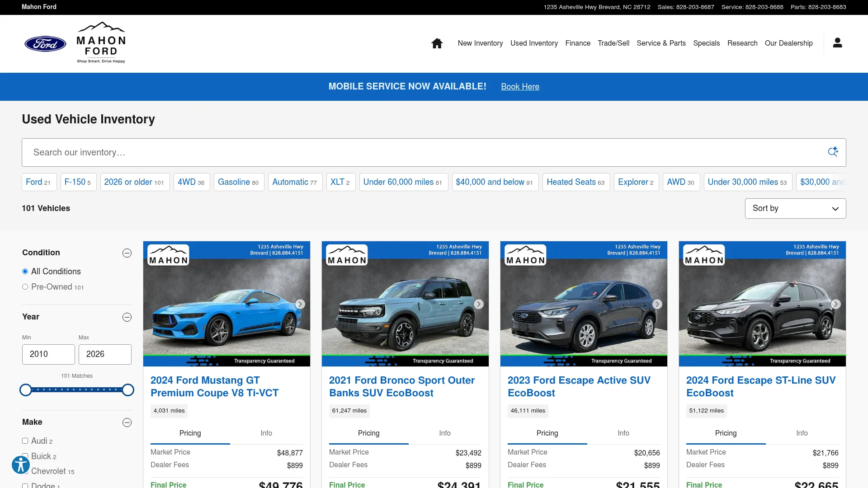Go to the Home icon in navigation
This screenshot has height=488, width=868.
pos(437,43)
